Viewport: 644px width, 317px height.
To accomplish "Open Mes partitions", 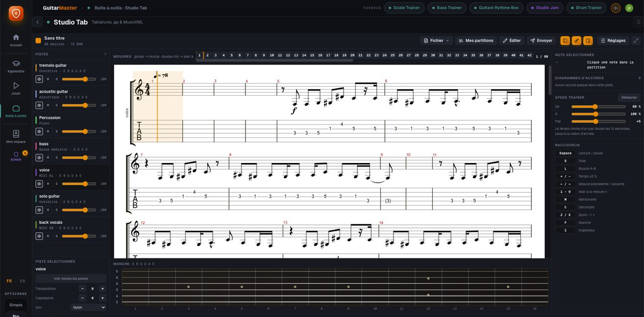I will (x=476, y=40).
